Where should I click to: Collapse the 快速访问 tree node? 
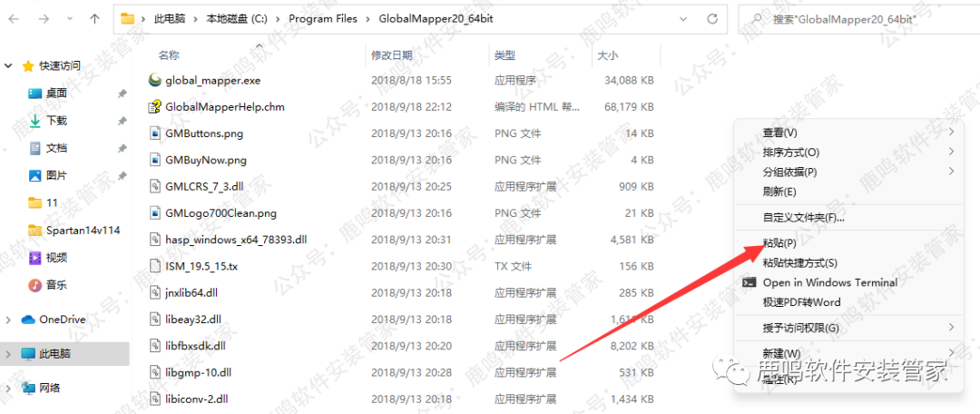(x=8, y=65)
